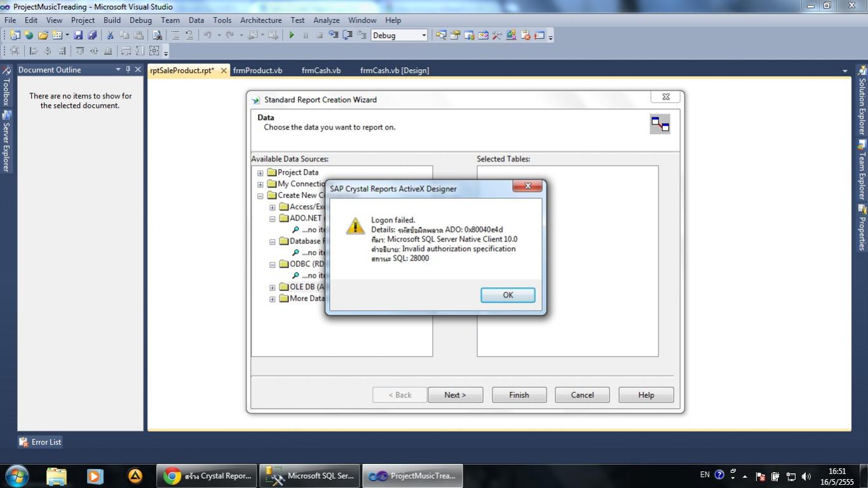Expand the My Connections node
The image size is (868, 488).
coord(261,184)
